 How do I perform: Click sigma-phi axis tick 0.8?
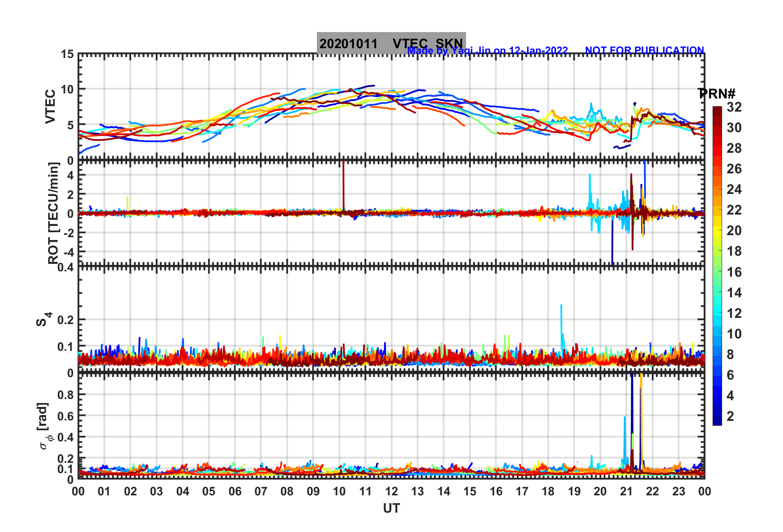[66, 394]
